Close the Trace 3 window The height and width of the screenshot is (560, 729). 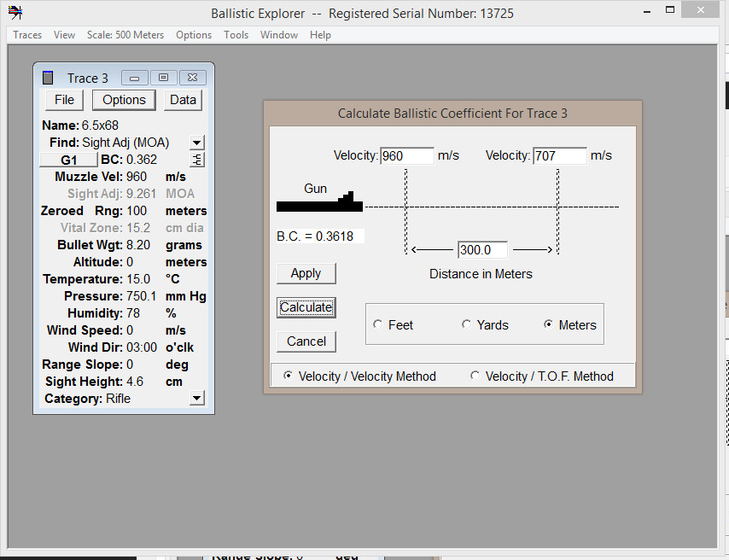click(x=192, y=78)
